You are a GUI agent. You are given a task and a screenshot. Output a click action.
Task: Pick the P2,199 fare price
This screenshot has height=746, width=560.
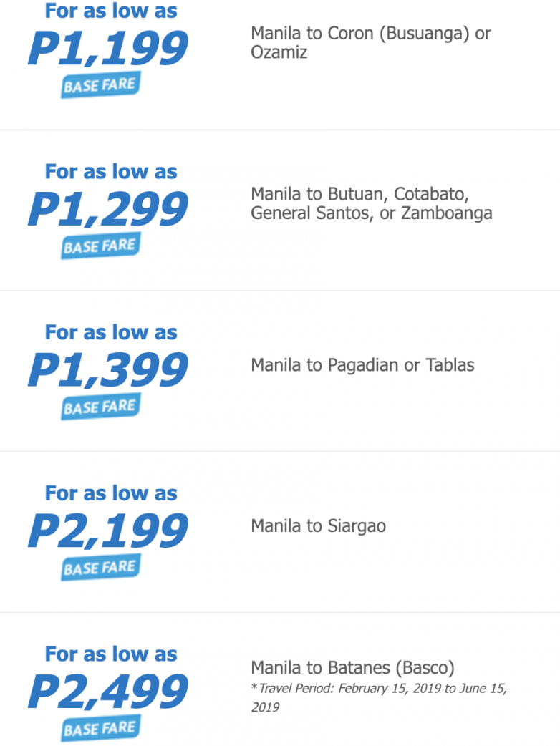click(108, 530)
